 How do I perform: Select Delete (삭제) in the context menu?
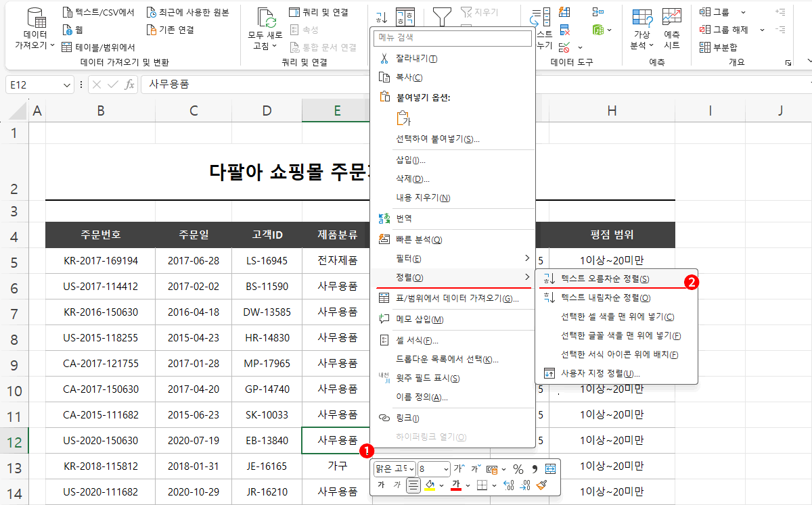[x=454, y=179]
